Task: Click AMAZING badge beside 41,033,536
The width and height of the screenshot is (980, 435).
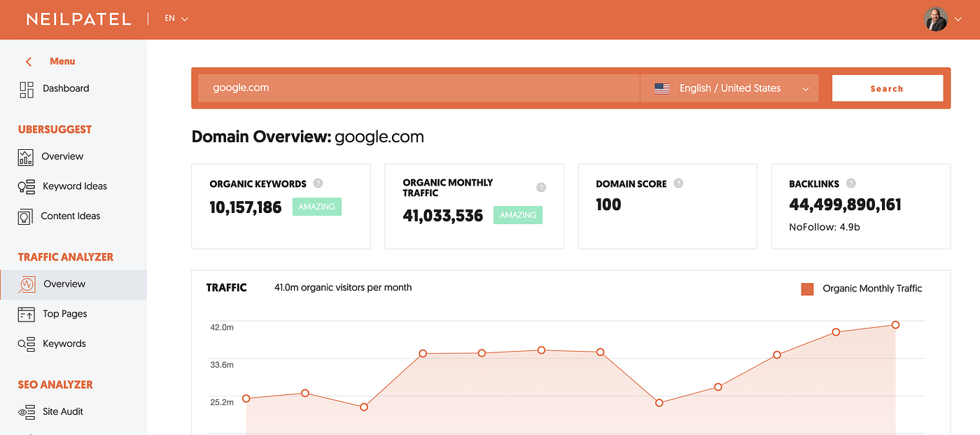Action: point(518,215)
